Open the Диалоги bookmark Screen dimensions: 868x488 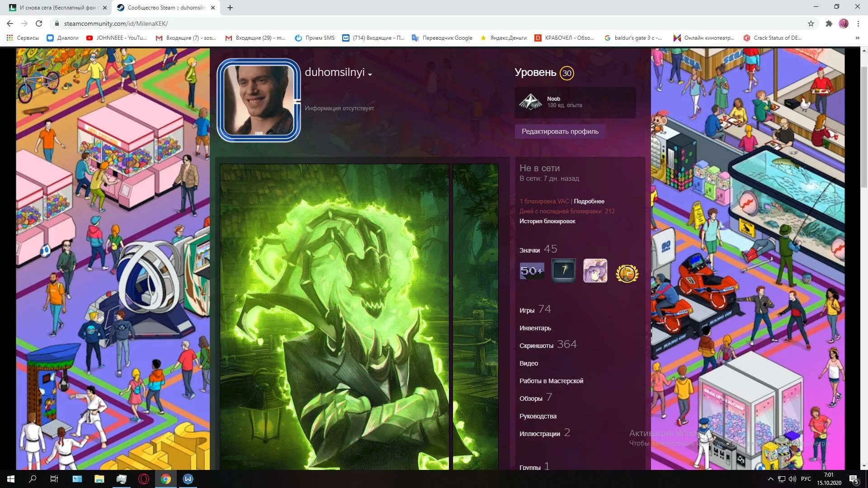pyautogui.click(x=62, y=38)
